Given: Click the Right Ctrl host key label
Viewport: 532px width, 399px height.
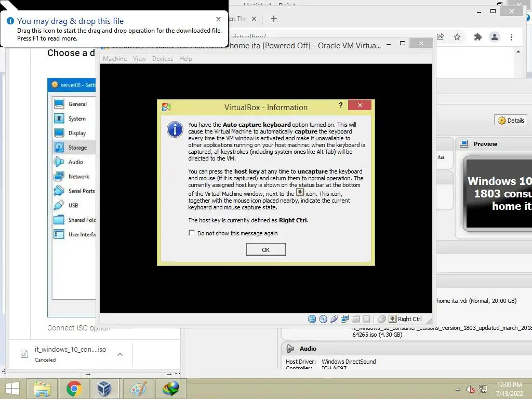Looking at the screenshot, I should 409,319.
